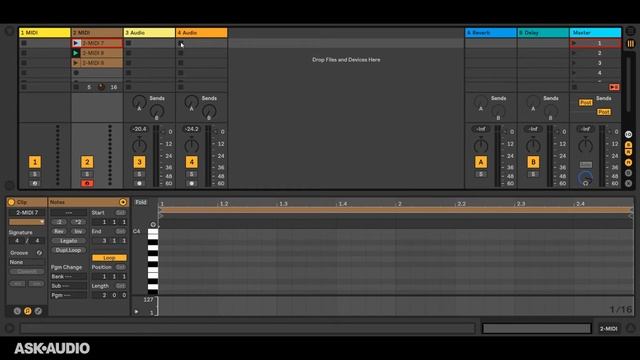
Task: Select the 3 Audio track header
Action: pos(149,33)
